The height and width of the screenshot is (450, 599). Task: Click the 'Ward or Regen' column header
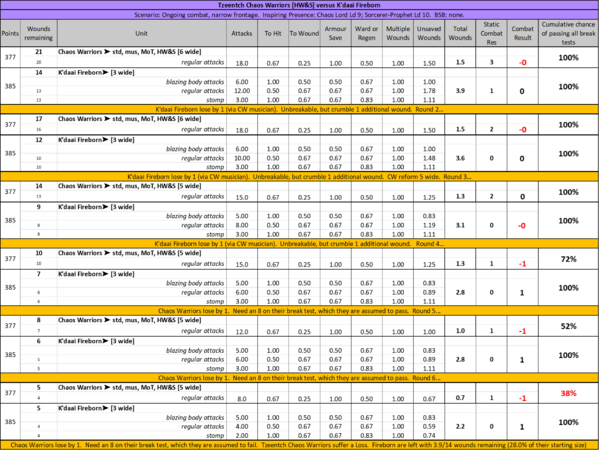367,33
